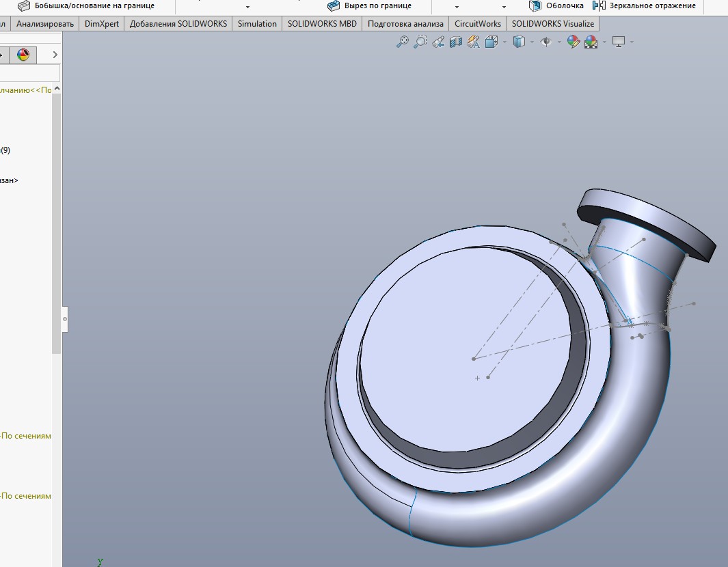Image resolution: width=728 pixels, height=567 pixels.
Task: Click the Бобышка/основание на границе button
Action: point(86,5)
